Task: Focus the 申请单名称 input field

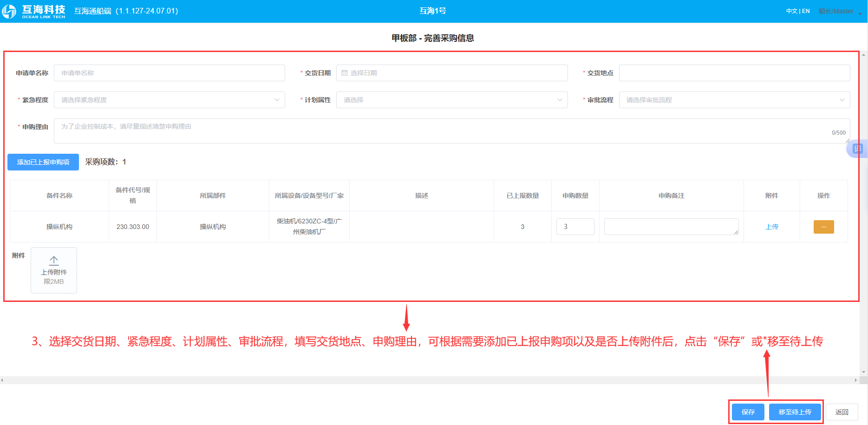Action: (170, 73)
